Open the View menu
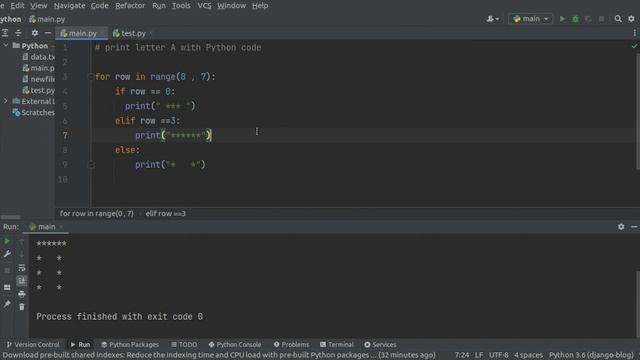The image size is (640, 360). click(39, 5)
